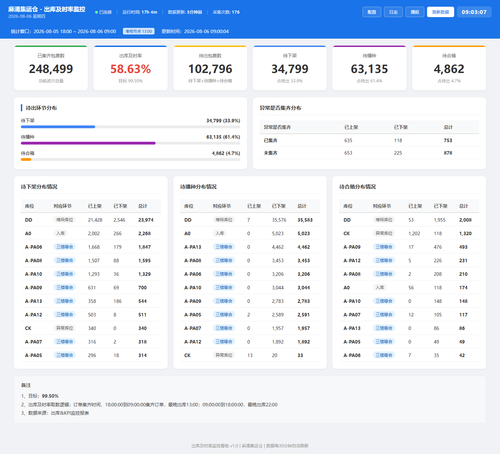Click the 2,008 total in right table
This screenshot has width=500, height=454.
point(465,220)
